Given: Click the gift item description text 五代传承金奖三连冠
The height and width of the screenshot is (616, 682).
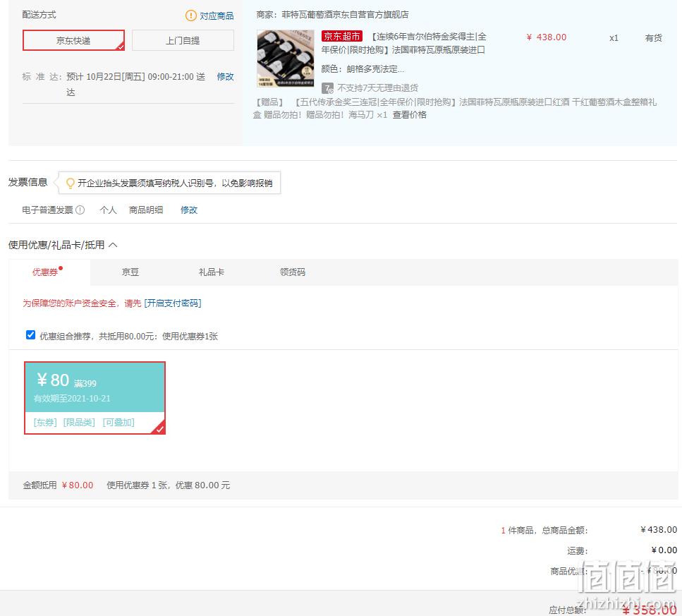Looking at the screenshot, I should point(454,109).
